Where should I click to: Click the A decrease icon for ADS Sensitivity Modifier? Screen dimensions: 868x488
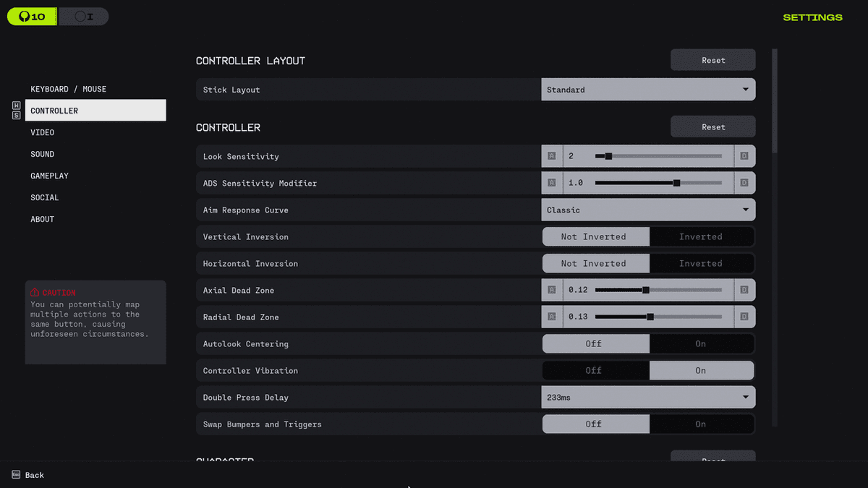551,183
